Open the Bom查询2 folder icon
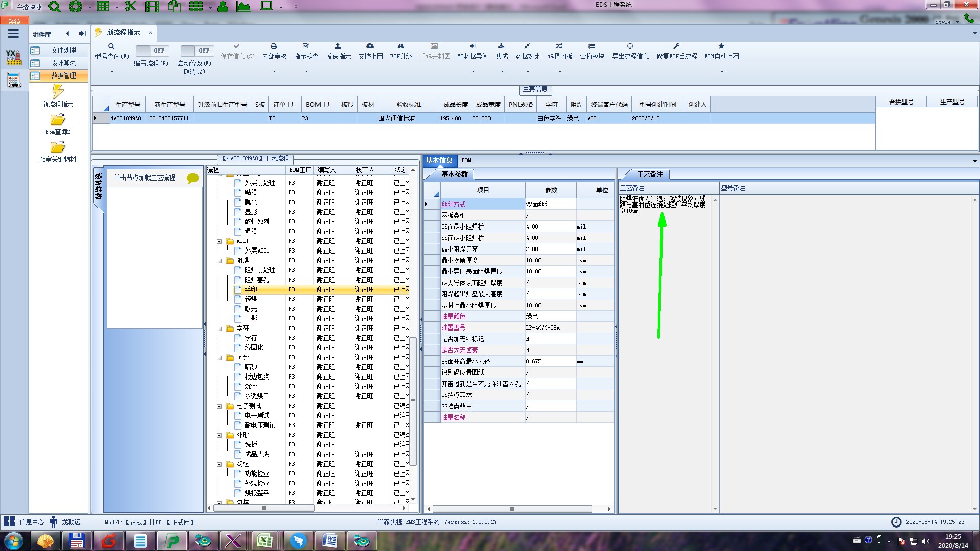 58,120
